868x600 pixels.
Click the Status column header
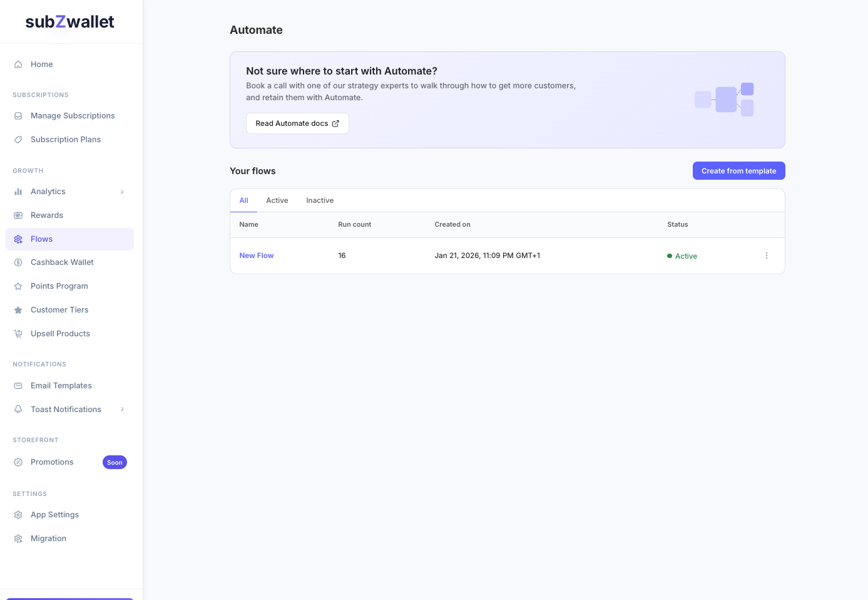tap(678, 224)
